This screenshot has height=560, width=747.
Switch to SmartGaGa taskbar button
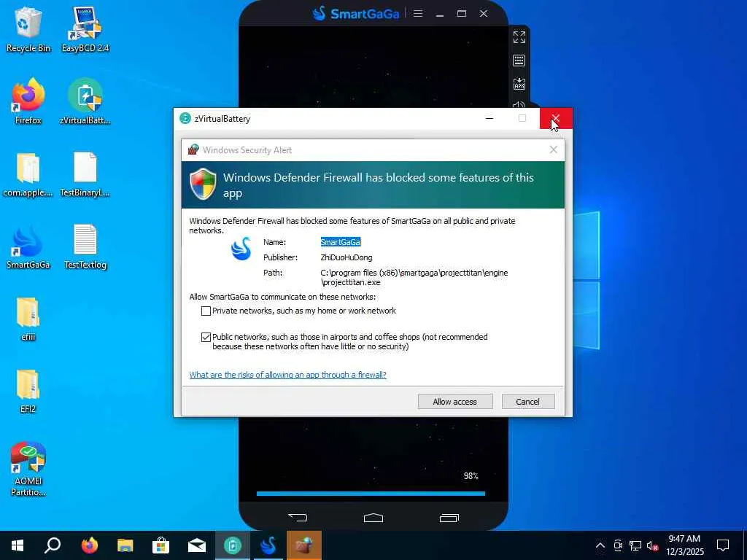pos(268,545)
